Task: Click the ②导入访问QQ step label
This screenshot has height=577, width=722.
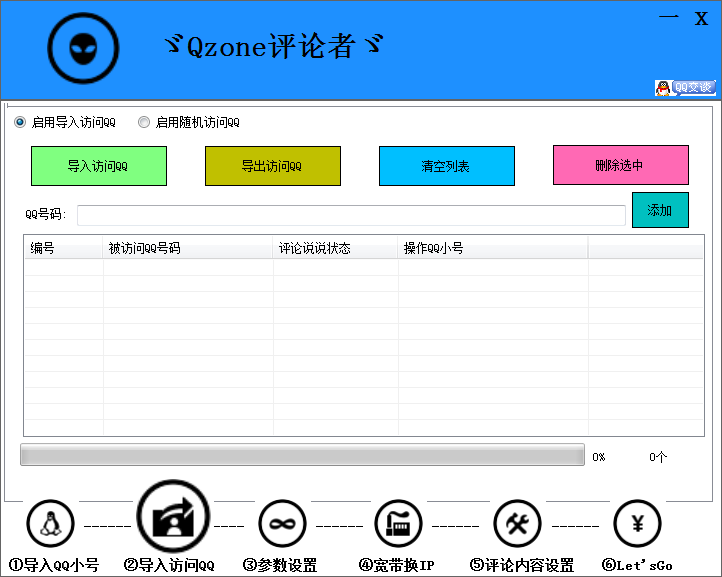Action: pos(169,565)
